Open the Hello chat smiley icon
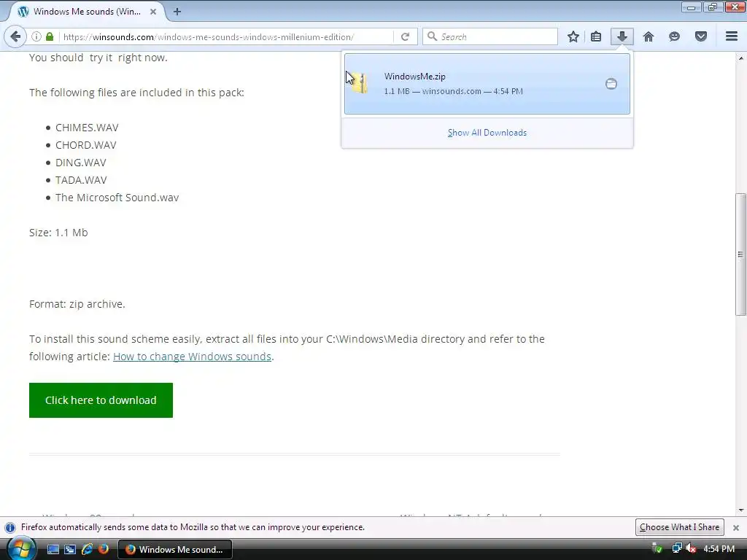Image resolution: width=747 pixels, height=560 pixels. click(674, 36)
